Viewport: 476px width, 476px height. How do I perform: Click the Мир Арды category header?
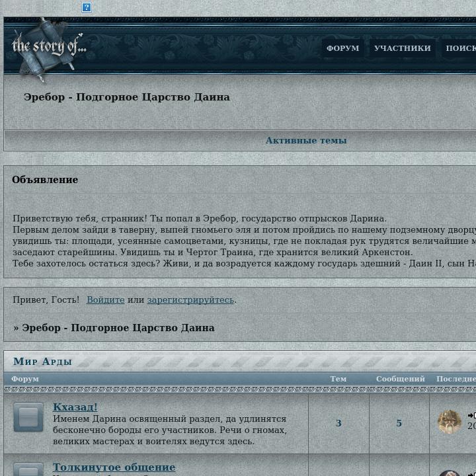42,361
